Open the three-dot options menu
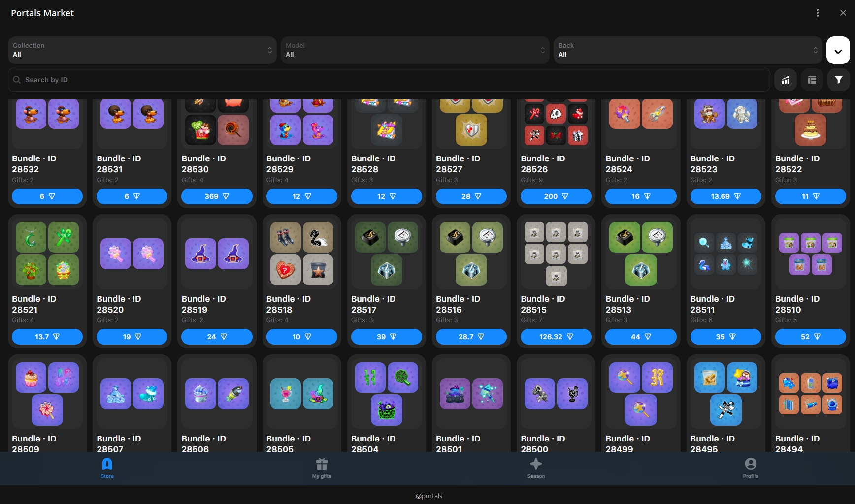 818,13
